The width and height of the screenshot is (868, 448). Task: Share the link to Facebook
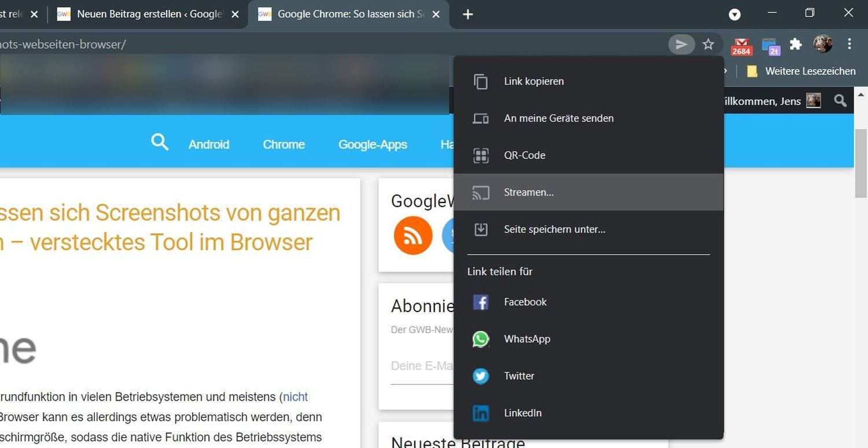pos(525,302)
